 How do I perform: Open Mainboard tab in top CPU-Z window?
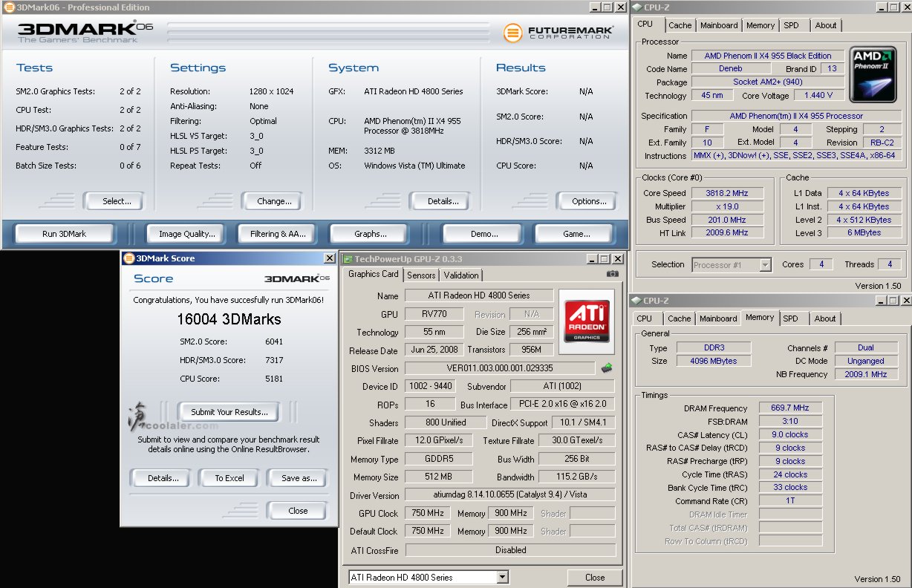coord(719,25)
